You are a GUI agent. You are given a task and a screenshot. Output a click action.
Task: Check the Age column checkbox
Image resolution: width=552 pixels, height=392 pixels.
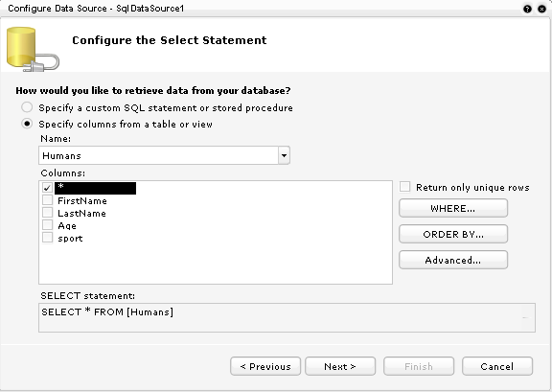[x=47, y=225]
